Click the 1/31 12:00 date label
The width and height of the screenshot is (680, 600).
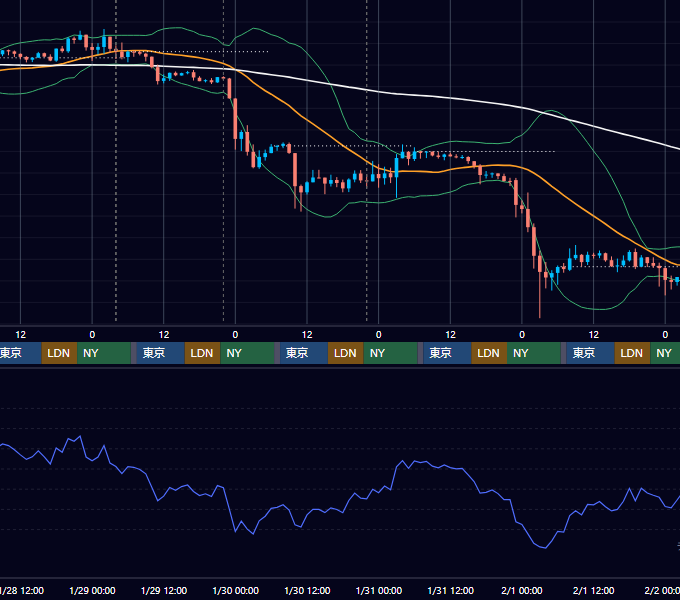pos(451,590)
